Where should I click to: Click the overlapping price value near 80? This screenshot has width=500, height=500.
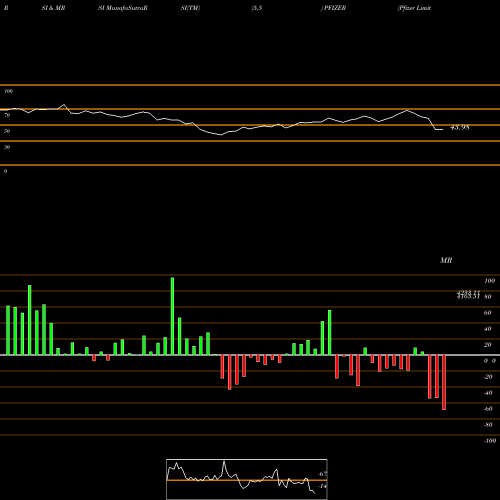[x=468, y=295]
